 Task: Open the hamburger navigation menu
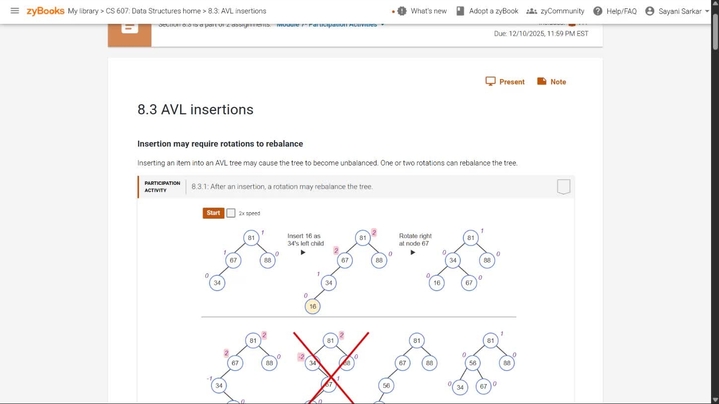coord(15,11)
